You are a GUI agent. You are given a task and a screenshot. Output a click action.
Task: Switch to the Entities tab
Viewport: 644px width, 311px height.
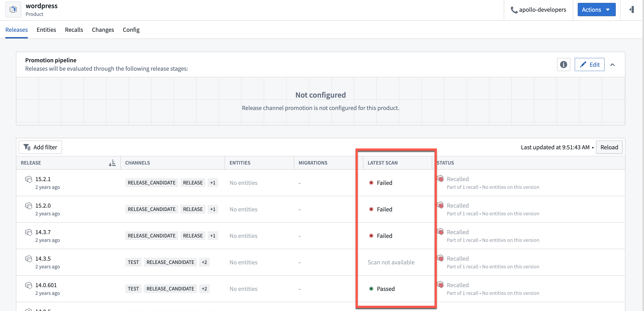(46, 29)
